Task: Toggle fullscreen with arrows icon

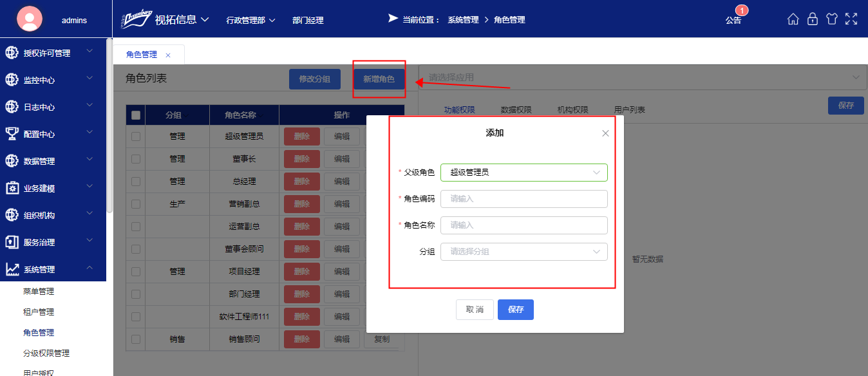Action: tap(851, 19)
